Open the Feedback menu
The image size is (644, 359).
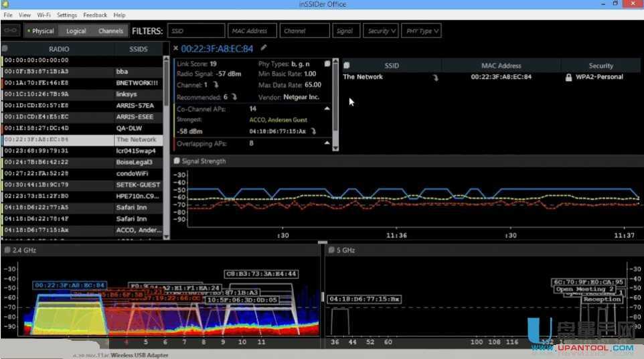pyautogui.click(x=95, y=15)
